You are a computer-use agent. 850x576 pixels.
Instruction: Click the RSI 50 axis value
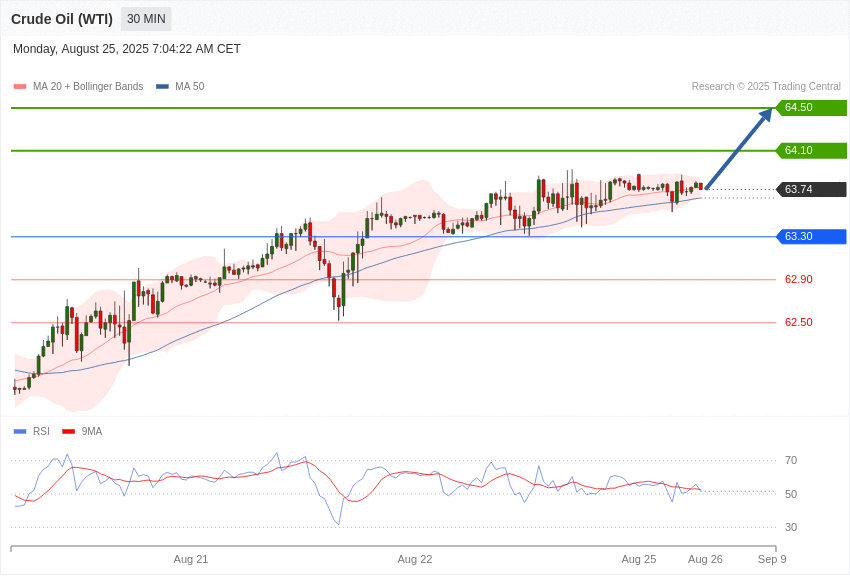[791, 494]
